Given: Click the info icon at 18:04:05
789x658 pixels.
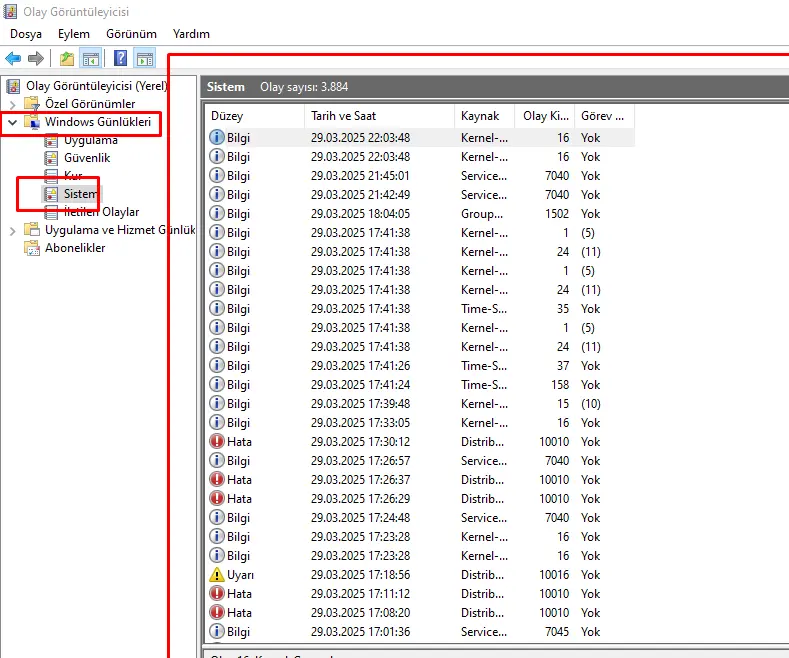Looking at the screenshot, I should click(217, 214).
